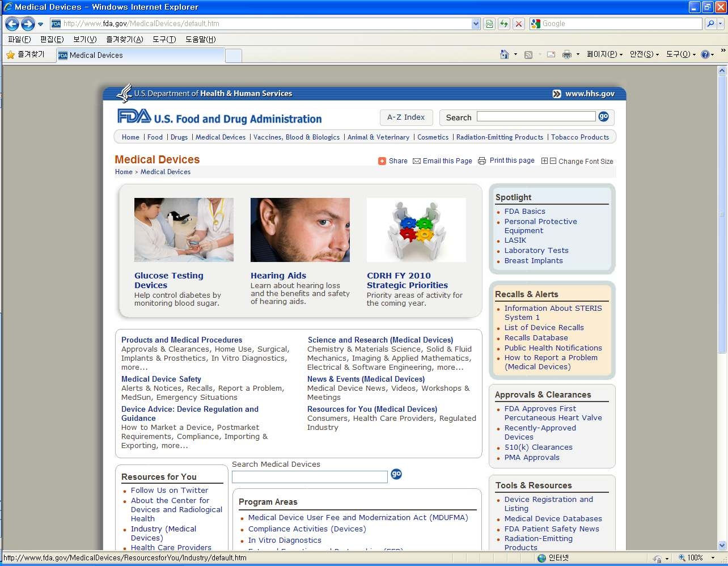The image size is (728, 566).
Task: Click the FDA site Search text field
Action: [x=536, y=116]
